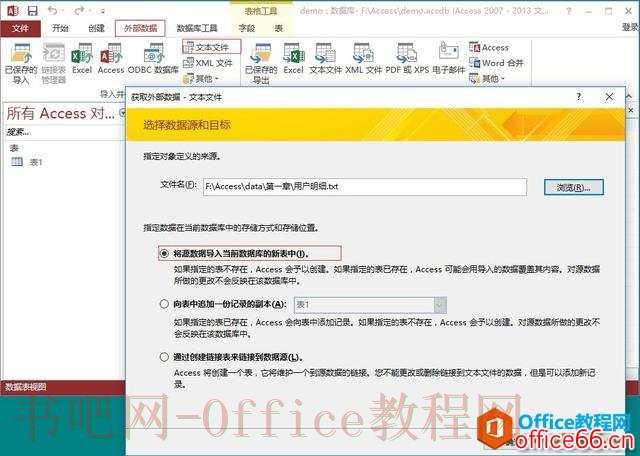This screenshot has width=640, height=456.
Task: Click the 搜索 box in navigation pane
Action: click(x=63, y=132)
